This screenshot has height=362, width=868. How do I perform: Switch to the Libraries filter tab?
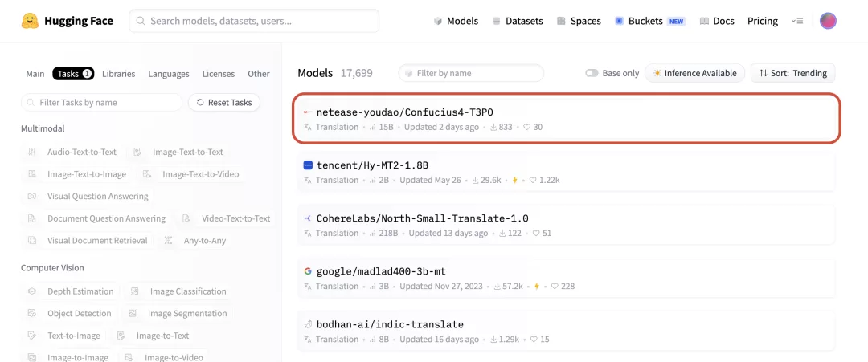(x=118, y=74)
